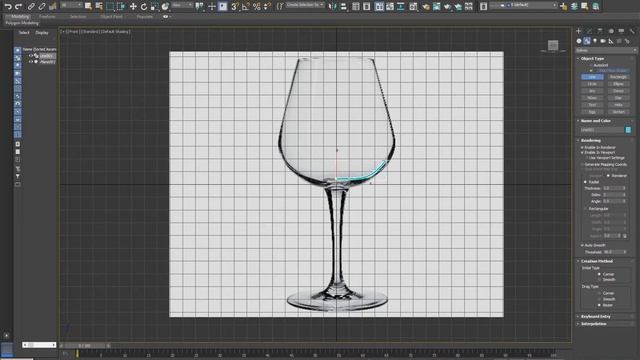Click the Ellipse spline button

coord(618,84)
